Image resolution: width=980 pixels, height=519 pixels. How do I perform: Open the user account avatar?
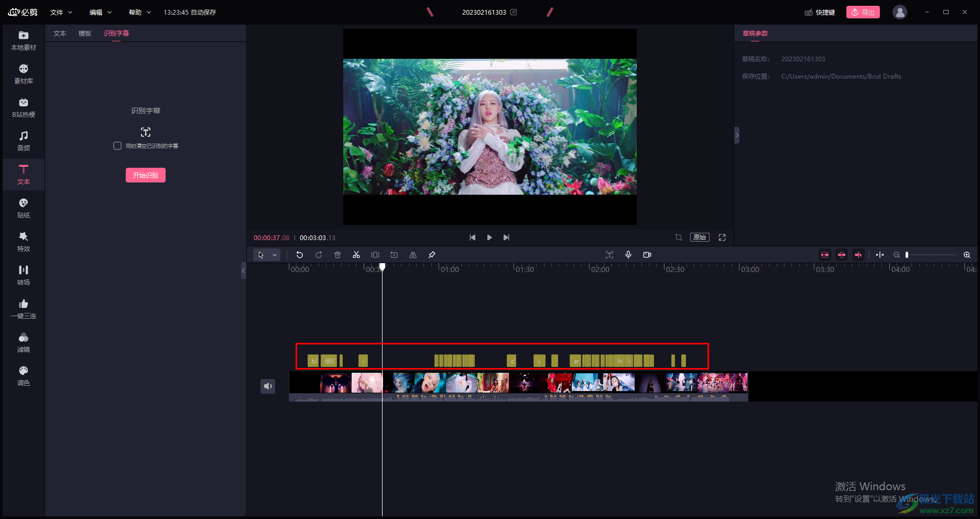point(900,12)
